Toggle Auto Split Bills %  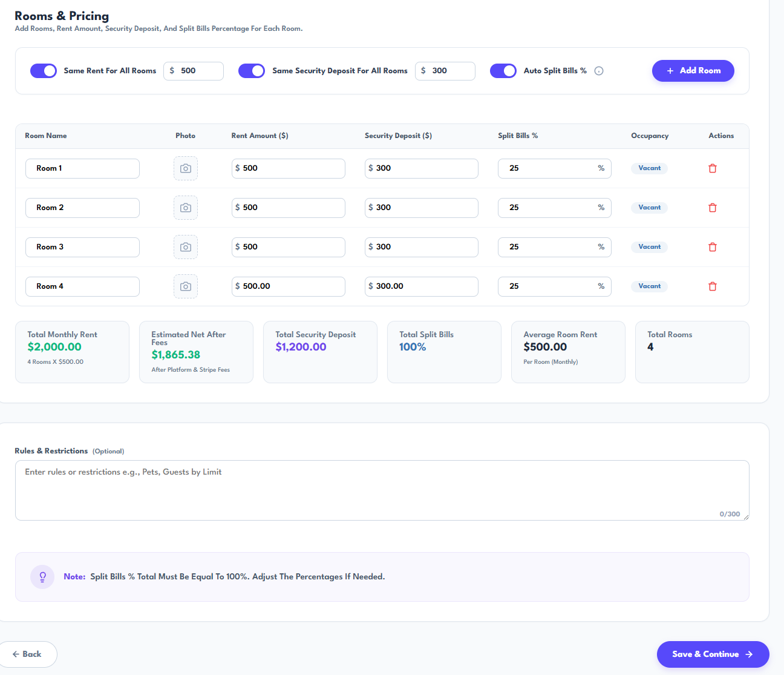(503, 71)
